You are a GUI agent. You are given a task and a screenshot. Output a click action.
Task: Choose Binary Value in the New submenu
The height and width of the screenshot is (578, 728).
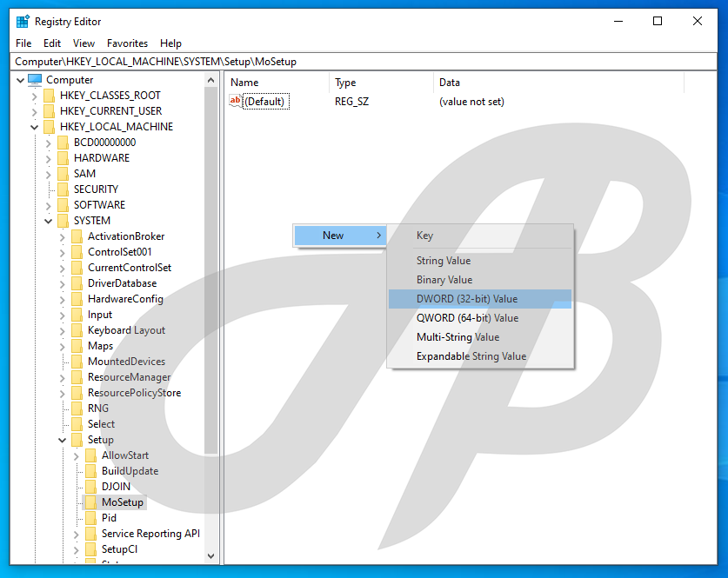click(480, 280)
